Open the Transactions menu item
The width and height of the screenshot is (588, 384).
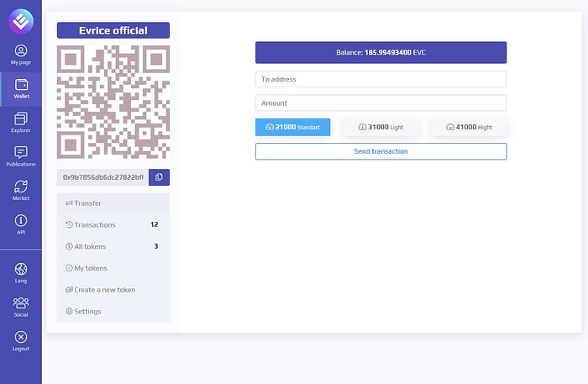(113, 225)
